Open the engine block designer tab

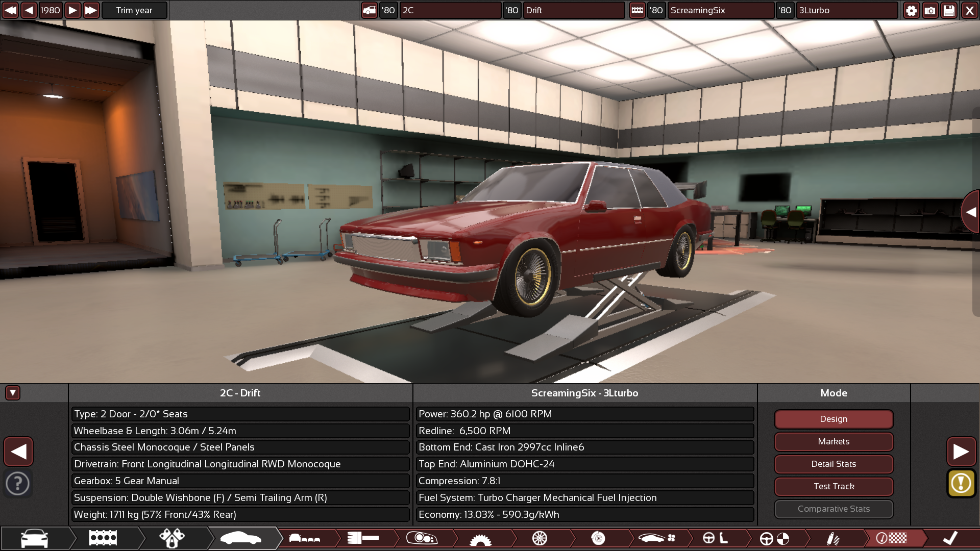103,538
